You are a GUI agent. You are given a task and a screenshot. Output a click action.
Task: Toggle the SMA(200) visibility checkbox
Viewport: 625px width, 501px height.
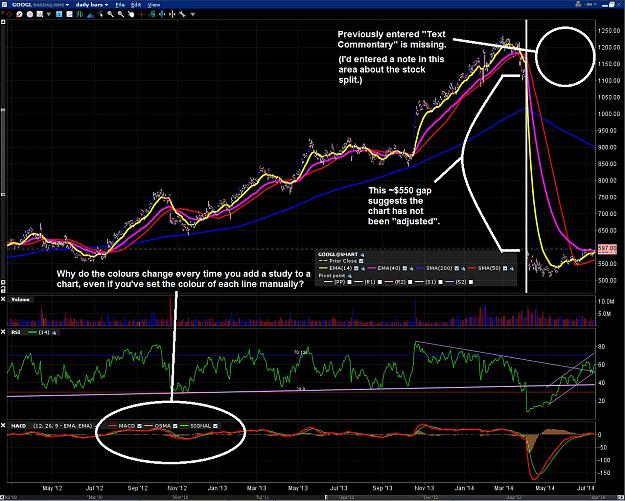click(457, 269)
